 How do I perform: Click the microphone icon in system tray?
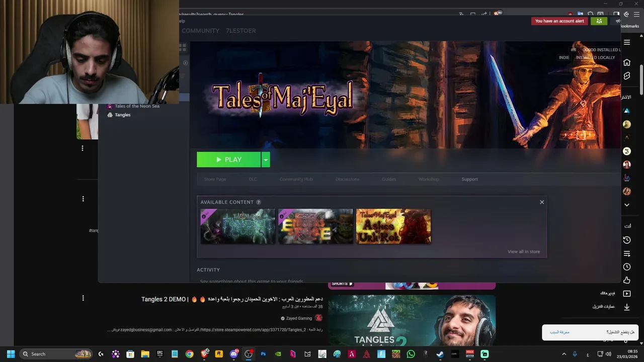575,354
